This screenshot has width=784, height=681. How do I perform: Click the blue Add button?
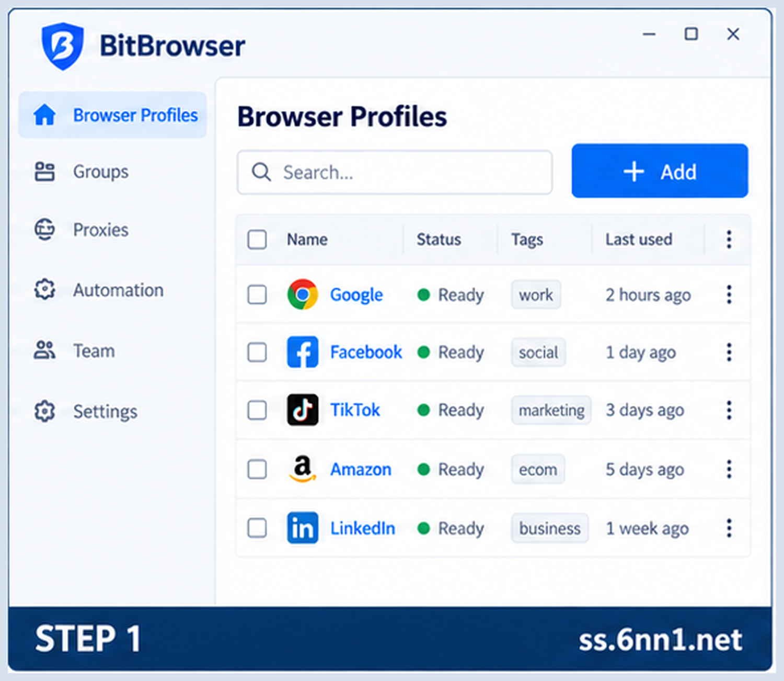[x=660, y=171]
